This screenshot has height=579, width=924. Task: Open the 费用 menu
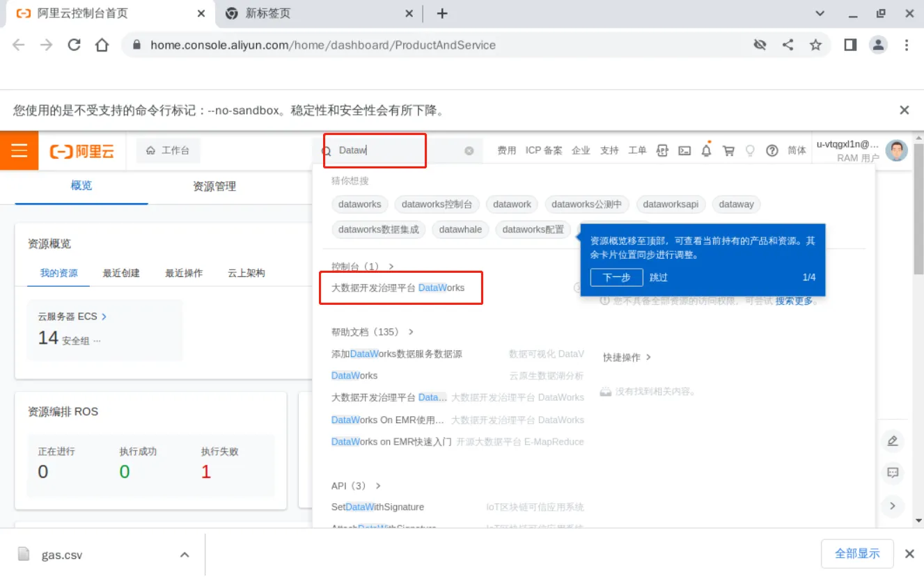507,150
